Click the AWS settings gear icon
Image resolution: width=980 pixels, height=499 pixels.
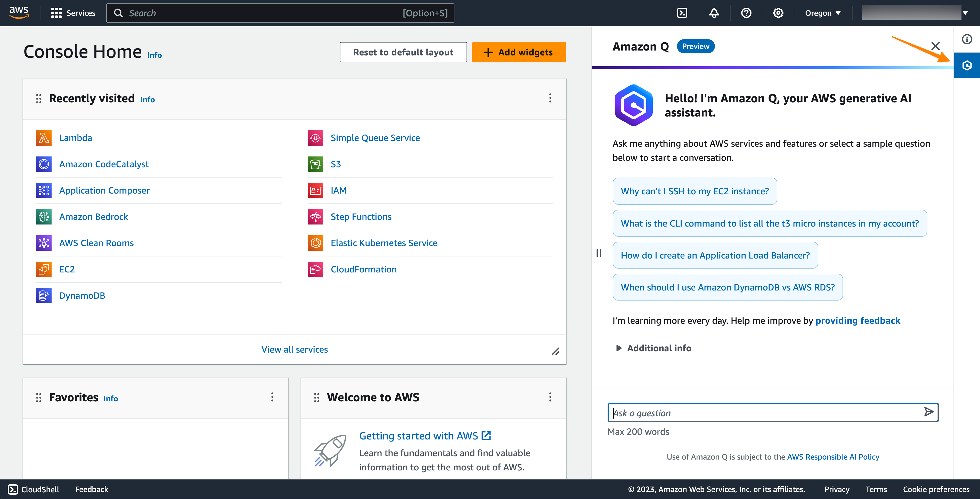click(x=778, y=13)
